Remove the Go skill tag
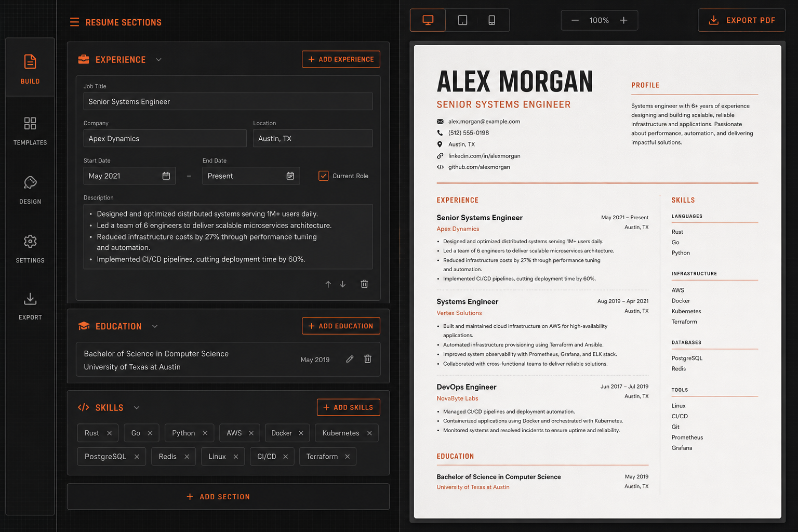 150,433
